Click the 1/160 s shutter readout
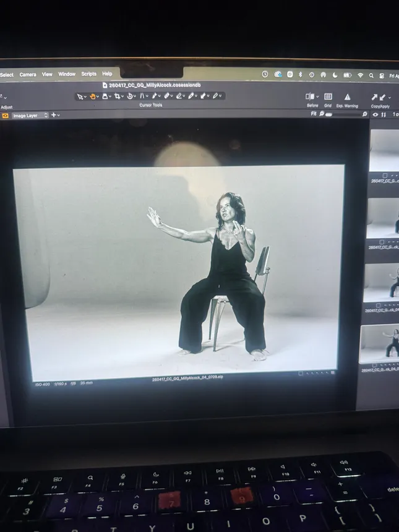Screen dimensions: 399x532 tap(61, 384)
